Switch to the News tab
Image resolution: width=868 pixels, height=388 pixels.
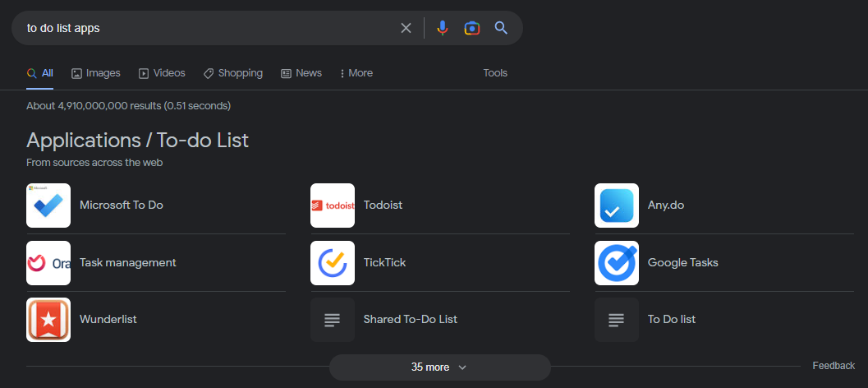coord(301,73)
